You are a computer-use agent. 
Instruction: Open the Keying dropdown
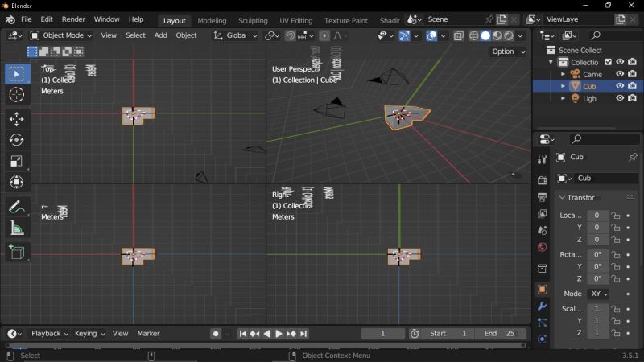click(89, 334)
